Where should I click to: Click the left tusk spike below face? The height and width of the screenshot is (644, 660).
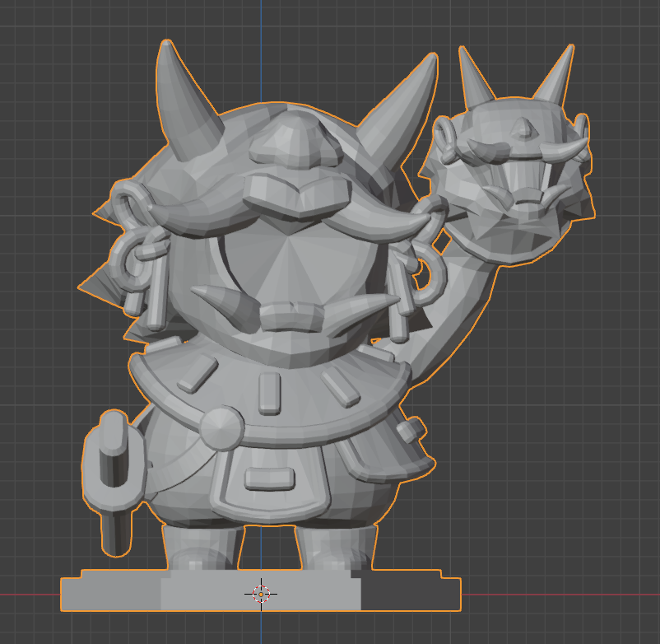224,298
